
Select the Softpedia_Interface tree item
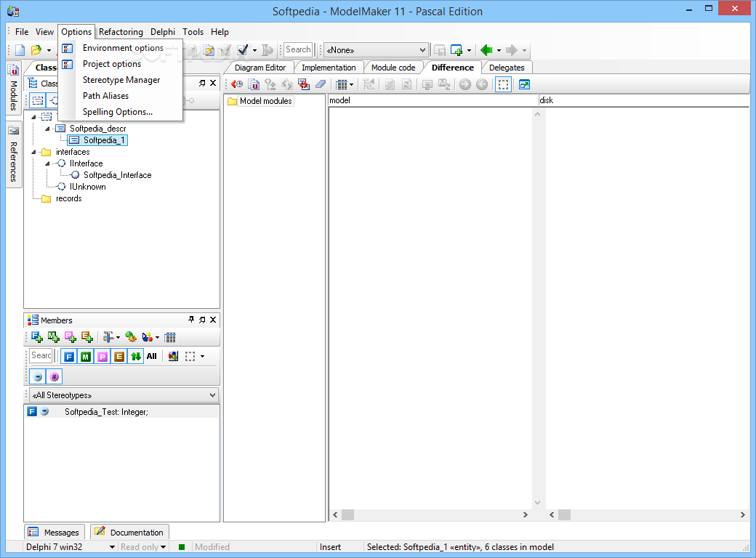tap(117, 175)
